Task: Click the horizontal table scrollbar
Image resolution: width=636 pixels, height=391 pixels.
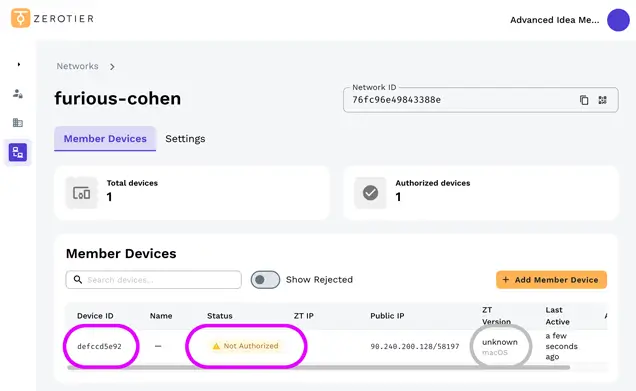Action: 318,367
